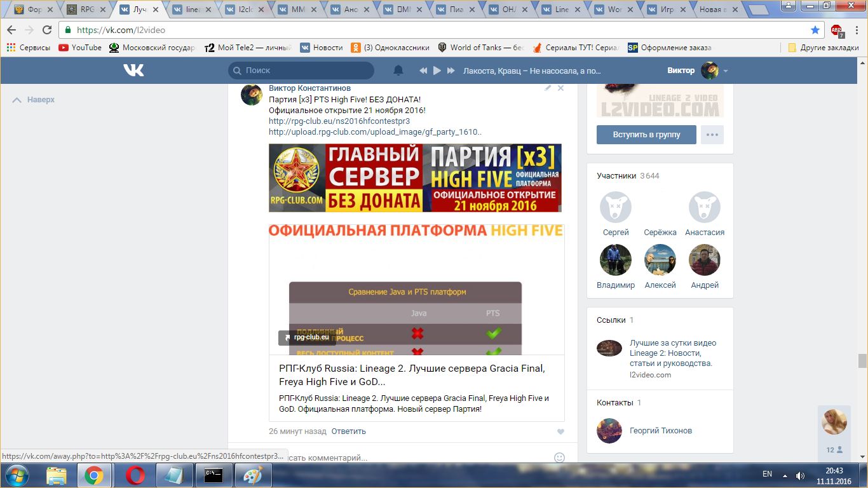Open the Одноклассники bookmark

[390, 48]
